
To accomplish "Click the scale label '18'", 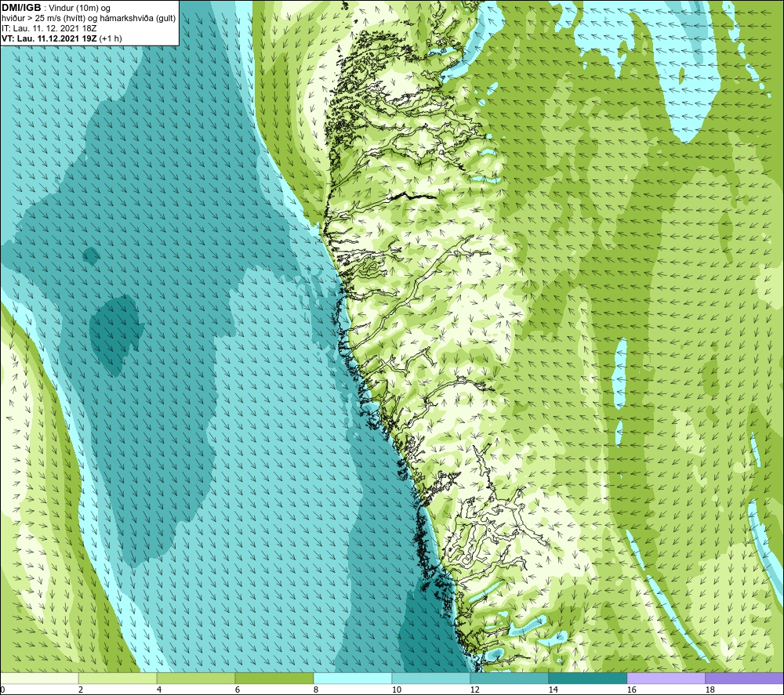I will (710, 690).
